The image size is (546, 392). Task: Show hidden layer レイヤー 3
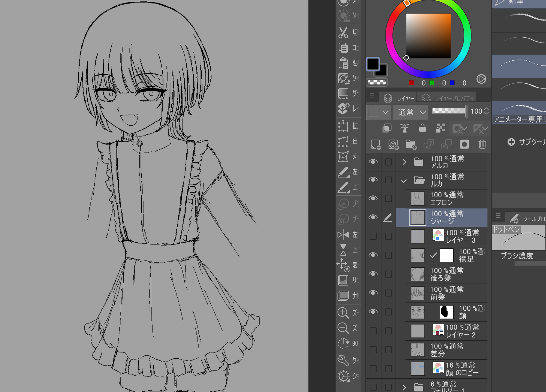[373, 236]
